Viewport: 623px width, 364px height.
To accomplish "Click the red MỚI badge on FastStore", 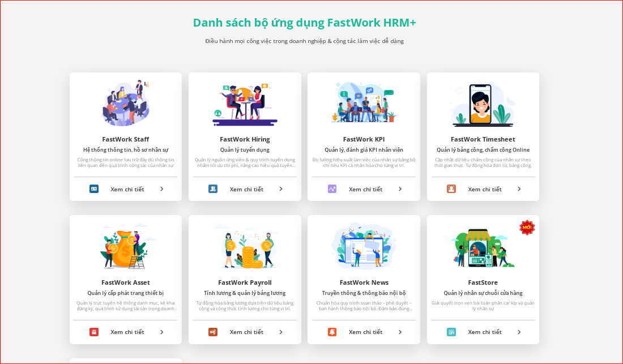I will point(526,226).
